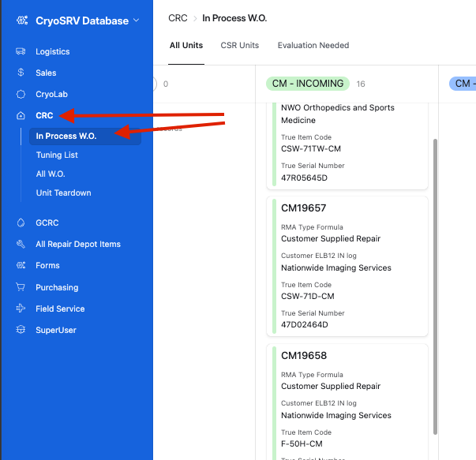Collapse the CRC section

[44, 116]
